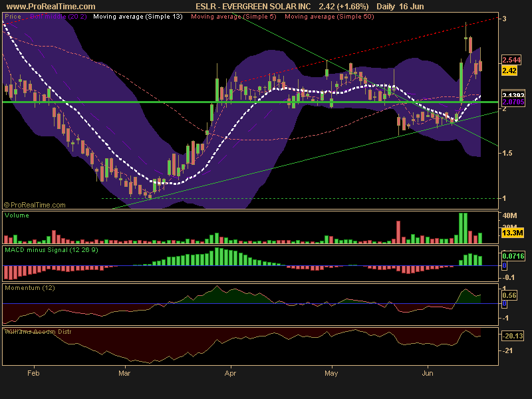Click the Jun label on the time axis

point(428,373)
